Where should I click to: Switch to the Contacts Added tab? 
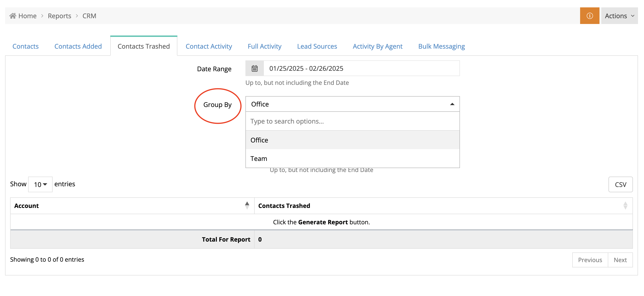coord(78,46)
